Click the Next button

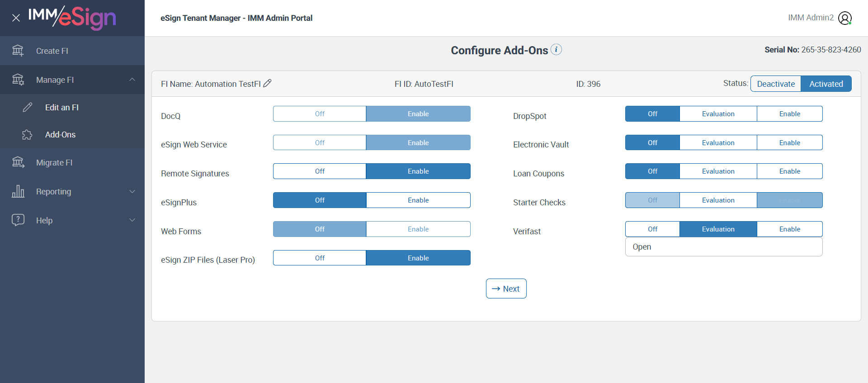[x=506, y=288]
